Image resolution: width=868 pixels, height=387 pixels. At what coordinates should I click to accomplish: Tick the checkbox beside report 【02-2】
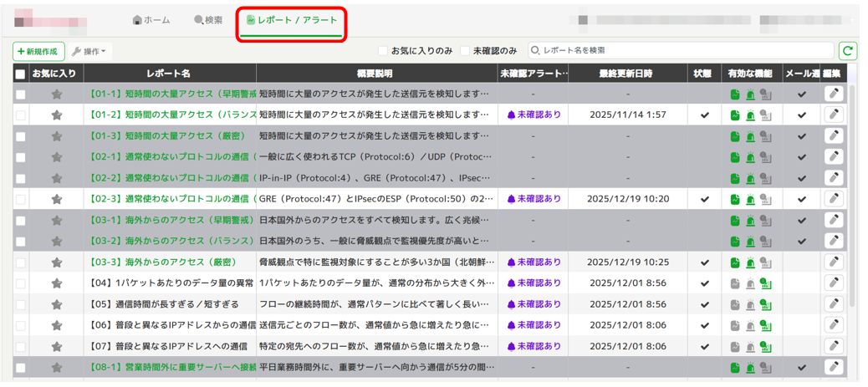click(20, 178)
